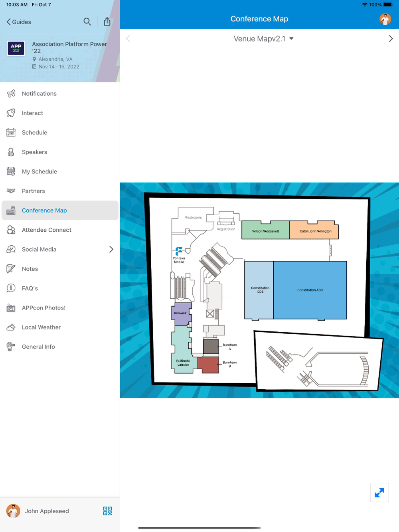Click the My Schedule icon
Screen dimensions: 399x532
(11, 171)
